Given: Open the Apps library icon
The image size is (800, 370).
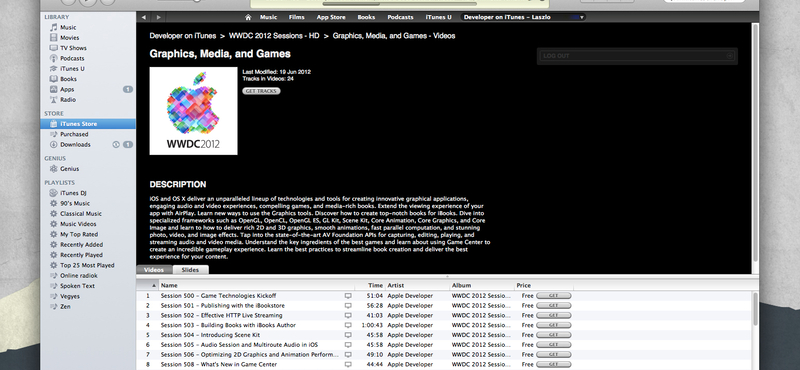Looking at the screenshot, I should click(54, 89).
